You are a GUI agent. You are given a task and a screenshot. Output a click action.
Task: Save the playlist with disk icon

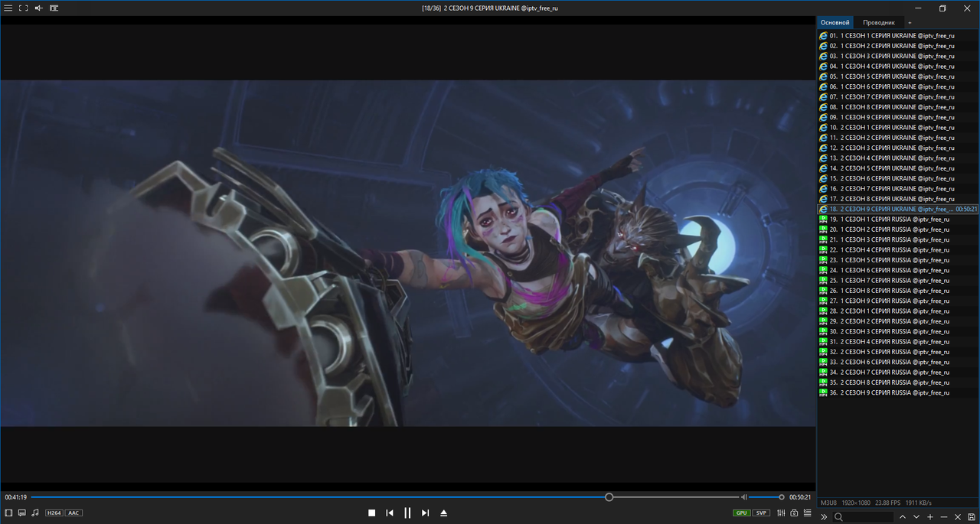point(972,517)
